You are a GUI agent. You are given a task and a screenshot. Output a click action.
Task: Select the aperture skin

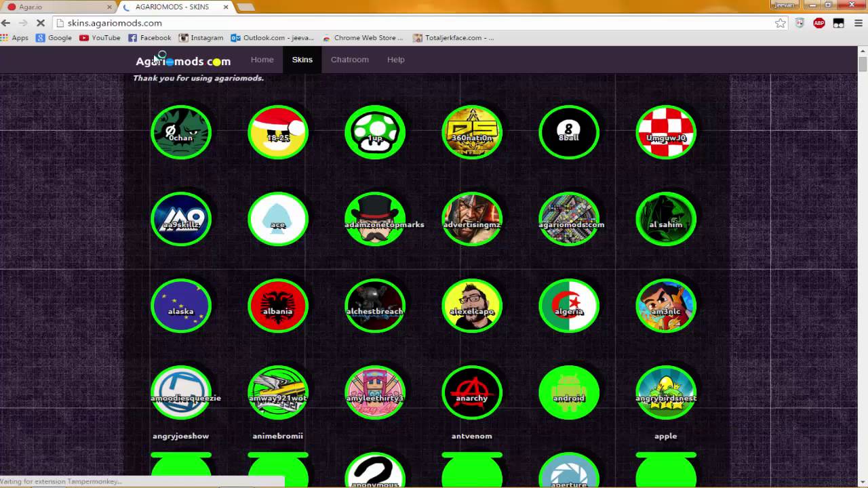[x=569, y=470]
